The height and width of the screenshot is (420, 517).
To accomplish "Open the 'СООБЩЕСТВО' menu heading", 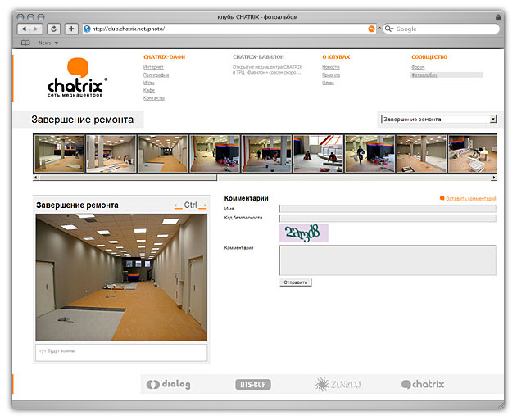I will point(429,57).
